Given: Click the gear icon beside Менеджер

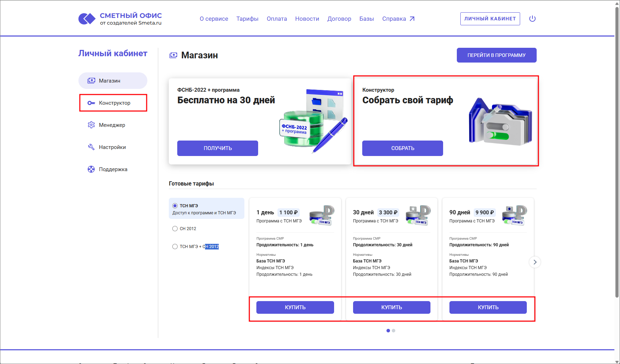Looking at the screenshot, I should (91, 125).
